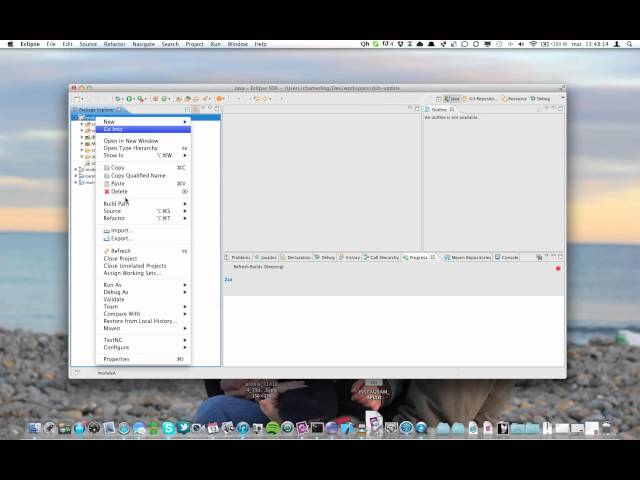The width and height of the screenshot is (640, 480).
Task: Switch to the Maven Repositories tab
Action: (467, 258)
